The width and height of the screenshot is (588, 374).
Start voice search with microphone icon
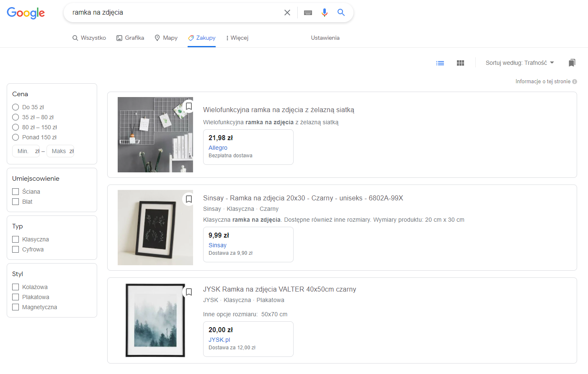coord(325,13)
